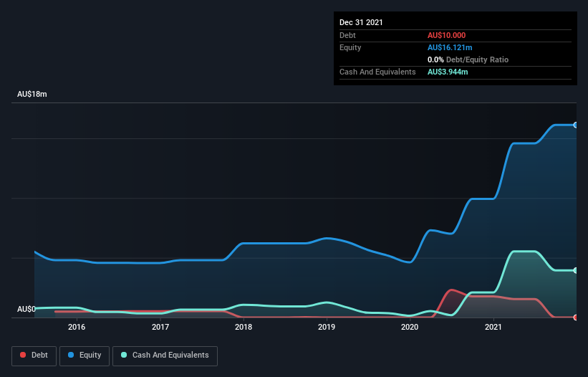Click the Debt row label in tooltip
This screenshot has width=588, height=377.
pyautogui.click(x=347, y=35)
